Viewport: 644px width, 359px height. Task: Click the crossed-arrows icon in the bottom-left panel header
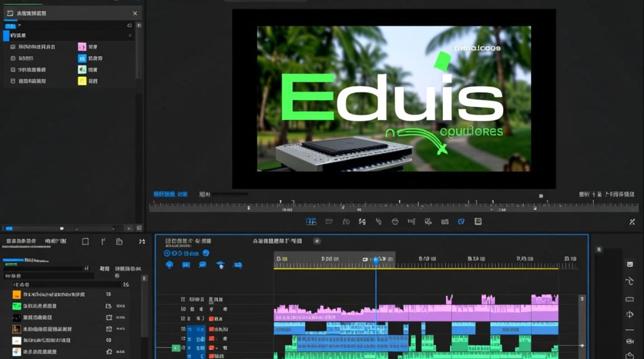[142, 242]
